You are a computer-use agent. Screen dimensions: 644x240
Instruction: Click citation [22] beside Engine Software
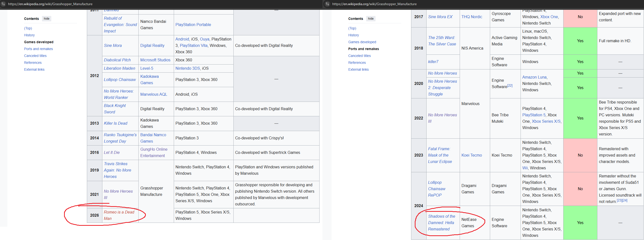(x=510, y=85)
